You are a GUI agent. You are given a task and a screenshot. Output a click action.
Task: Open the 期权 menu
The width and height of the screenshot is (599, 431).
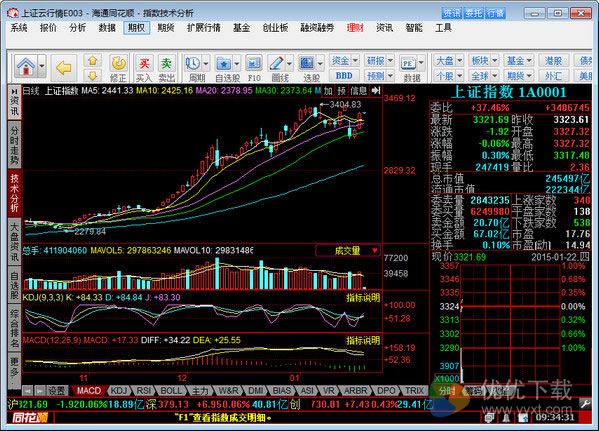[x=136, y=28]
